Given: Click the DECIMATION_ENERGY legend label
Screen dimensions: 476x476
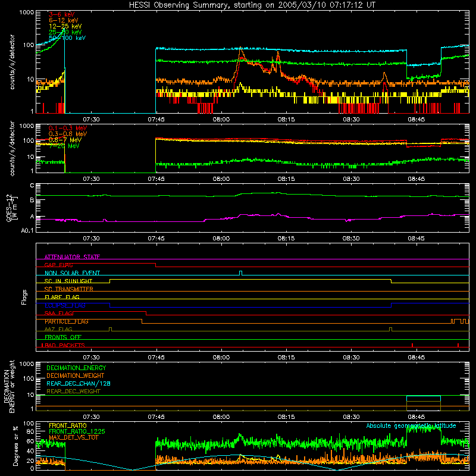Looking at the screenshot, I should click(x=76, y=368).
